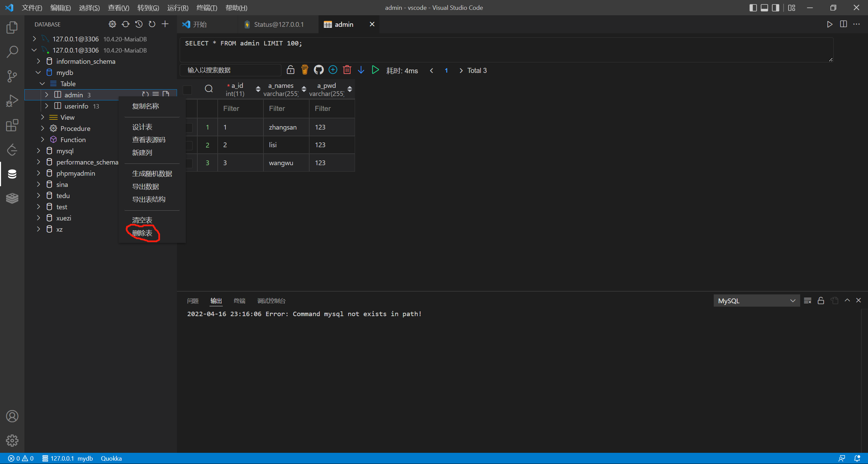Expand the Procedure tree node
The width and height of the screenshot is (868, 464).
[42, 128]
